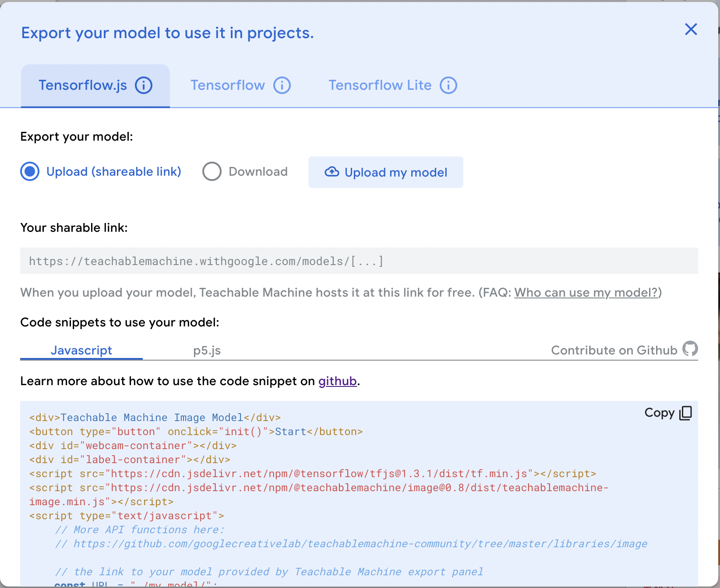Screen dimensions: 720x588
Task: Select the p5.js code snippet tab
Action: 207,351
